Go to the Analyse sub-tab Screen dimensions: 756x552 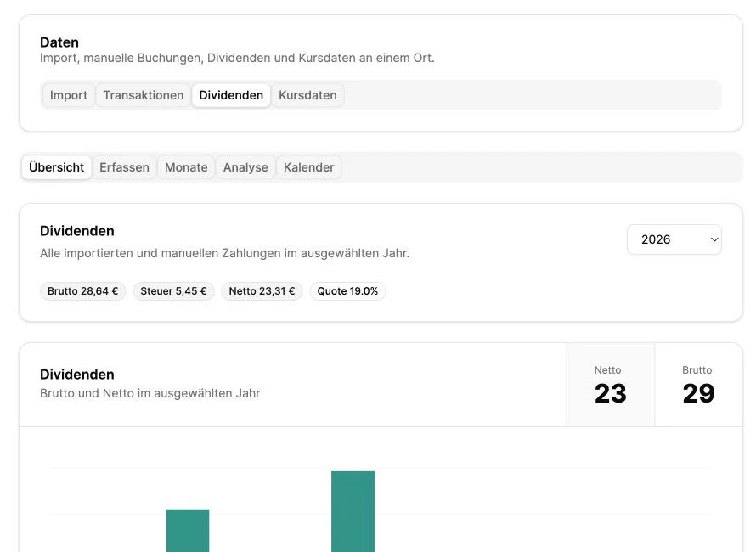pos(245,167)
